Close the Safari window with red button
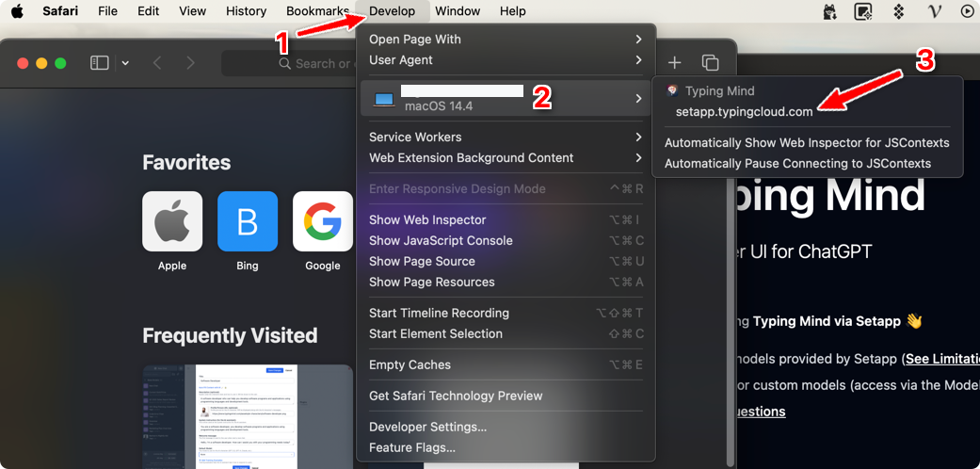The width and height of the screenshot is (980, 469). pyautogui.click(x=24, y=63)
